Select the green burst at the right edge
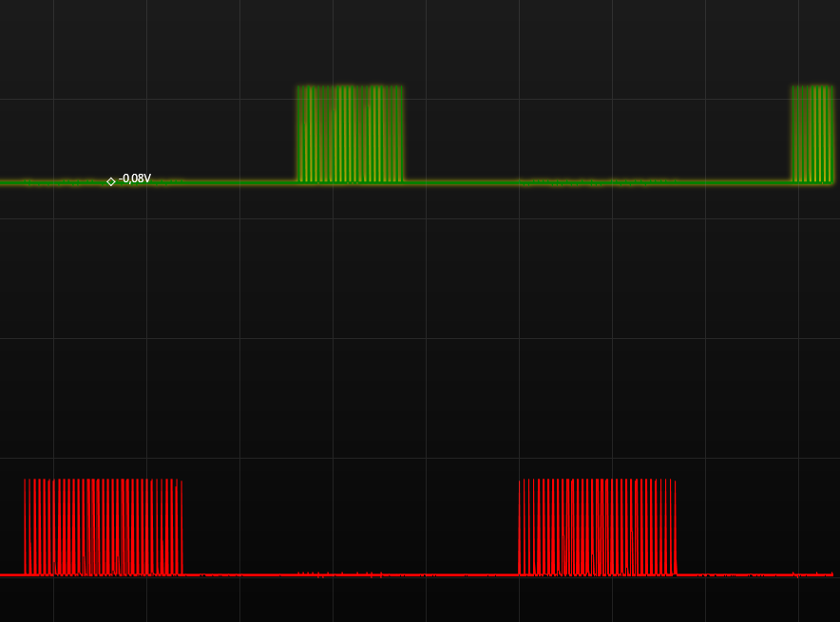Image resolution: width=840 pixels, height=622 pixels. 812,134
